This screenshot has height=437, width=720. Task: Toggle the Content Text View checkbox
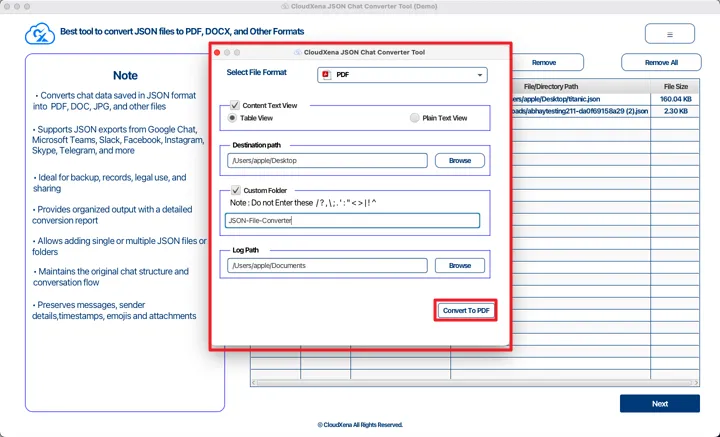(235, 105)
